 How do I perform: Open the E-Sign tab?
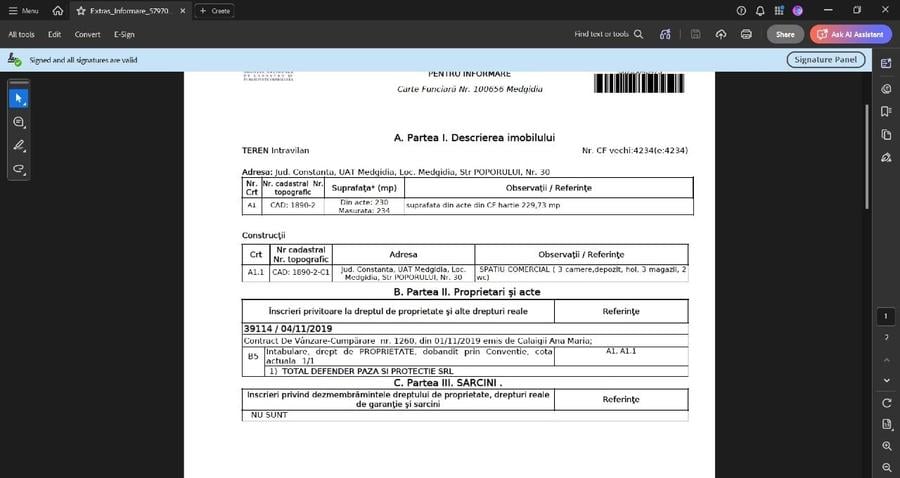click(124, 34)
